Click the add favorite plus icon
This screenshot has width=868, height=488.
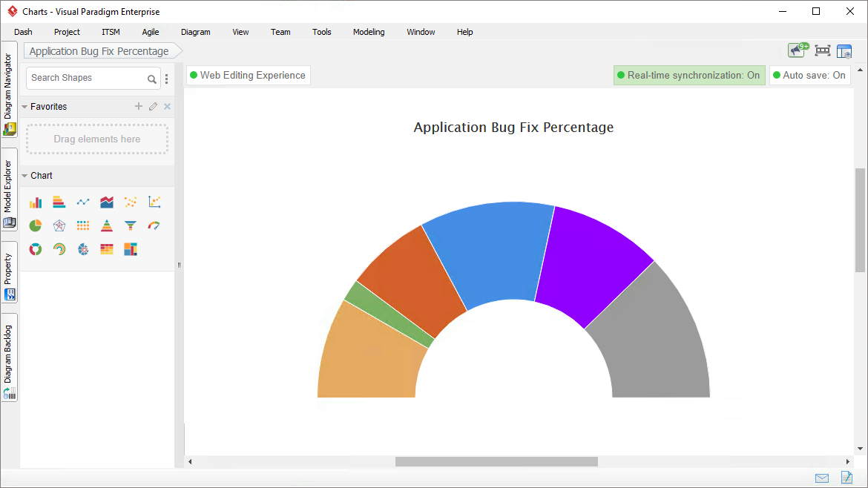point(138,107)
